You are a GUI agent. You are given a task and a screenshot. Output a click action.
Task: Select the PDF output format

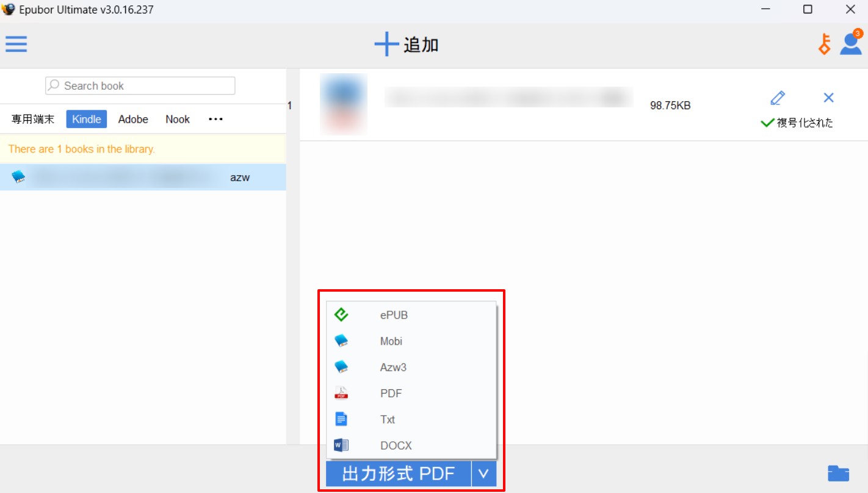click(x=411, y=394)
